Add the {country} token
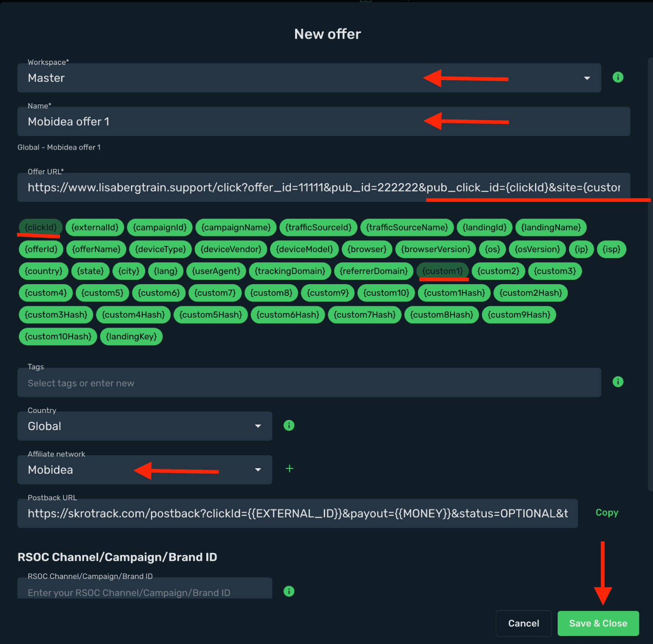Image resolution: width=653 pixels, height=644 pixels. click(x=44, y=271)
